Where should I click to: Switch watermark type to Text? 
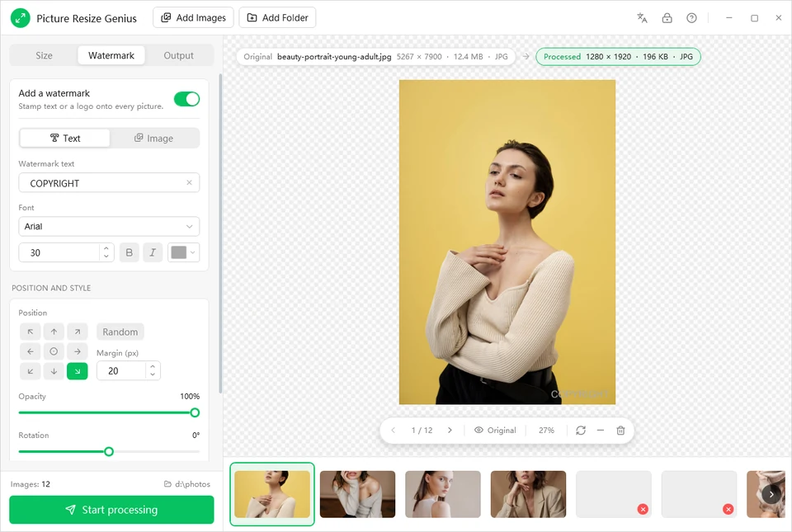point(64,138)
